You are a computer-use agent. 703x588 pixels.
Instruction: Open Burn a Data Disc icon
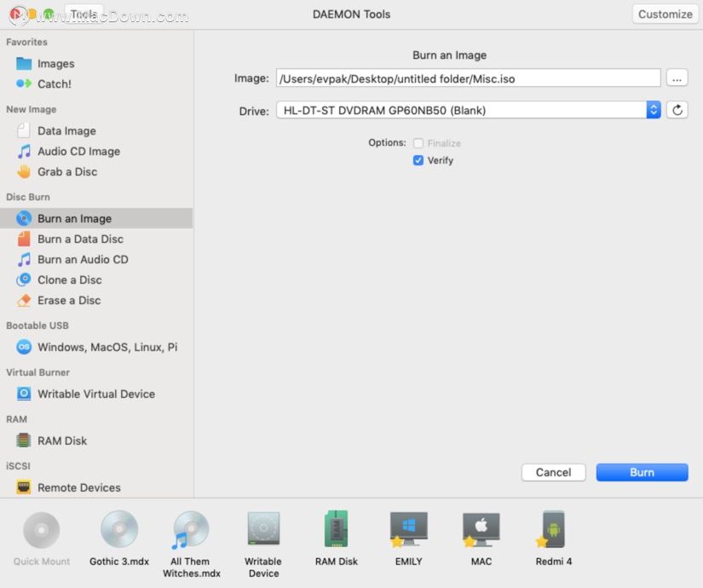pos(24,239)
